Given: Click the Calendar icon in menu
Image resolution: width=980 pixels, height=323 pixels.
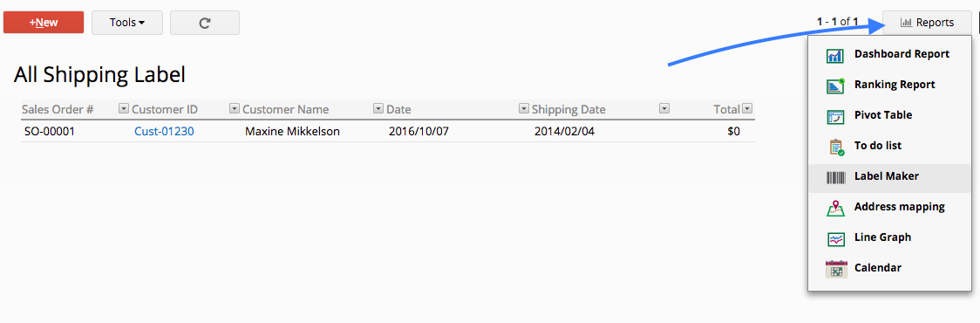Looking at the screenshot, I should pos(835,269).
